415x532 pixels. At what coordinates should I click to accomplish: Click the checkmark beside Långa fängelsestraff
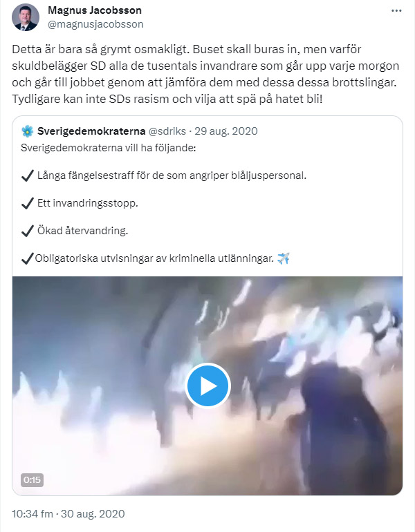pyautogui.click(x=28, y=175)
